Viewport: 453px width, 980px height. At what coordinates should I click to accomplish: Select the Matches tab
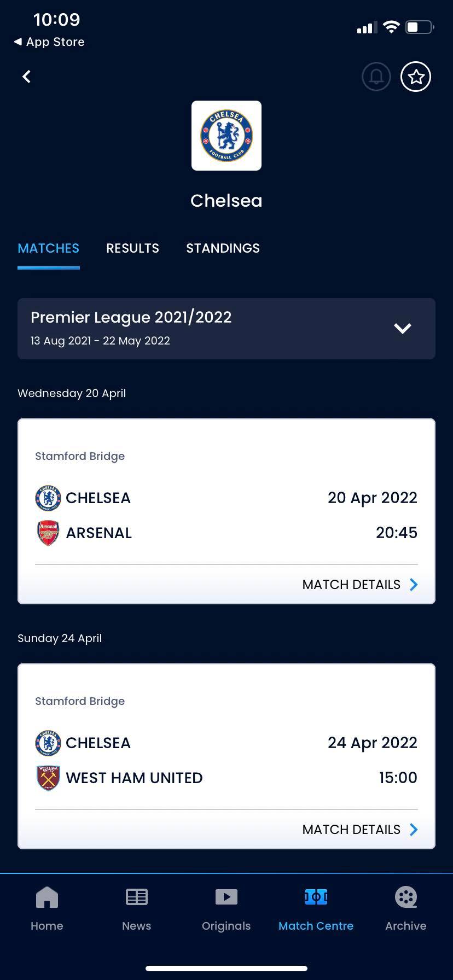point(48,248)
